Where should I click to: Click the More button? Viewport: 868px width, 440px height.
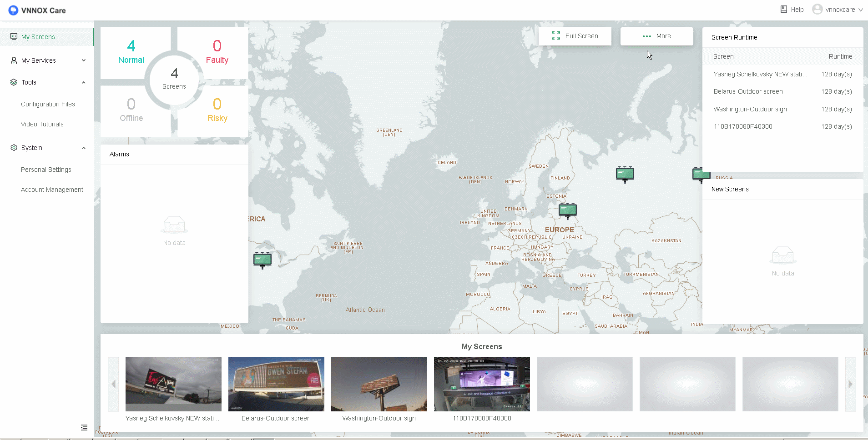656,36
